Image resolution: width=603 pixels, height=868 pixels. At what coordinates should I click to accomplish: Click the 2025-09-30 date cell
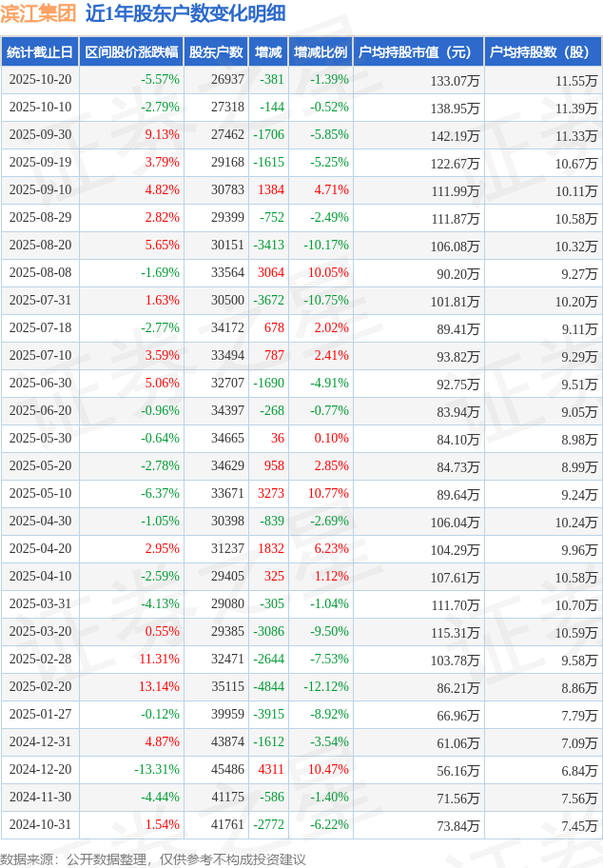pyautogui.click(x=40, y=135)
